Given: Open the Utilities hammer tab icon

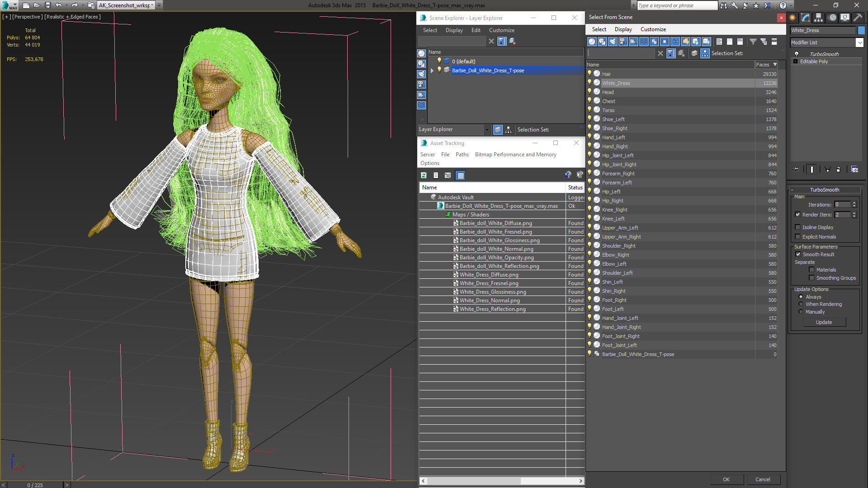Looking at the screenshot, I should point(858,18).
